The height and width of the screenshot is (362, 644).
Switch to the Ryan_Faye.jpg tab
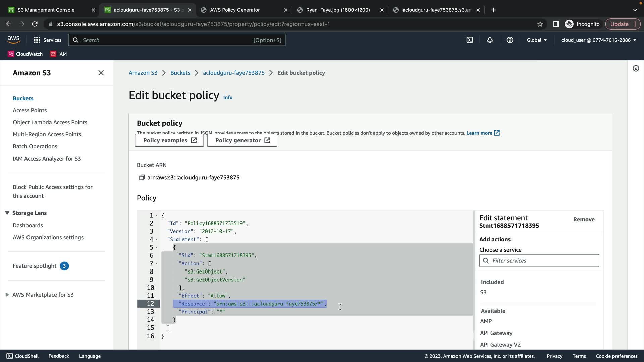pos(338,10)
